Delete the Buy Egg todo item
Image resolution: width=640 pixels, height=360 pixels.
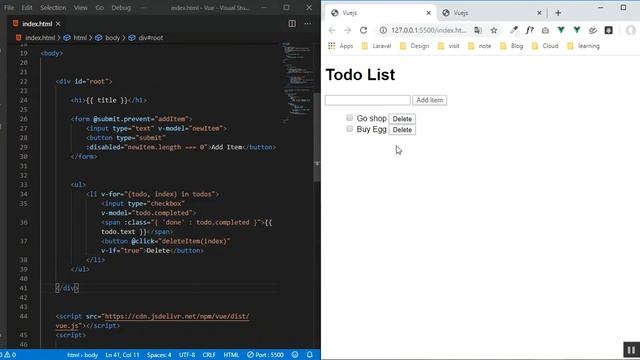coord(402,130)
